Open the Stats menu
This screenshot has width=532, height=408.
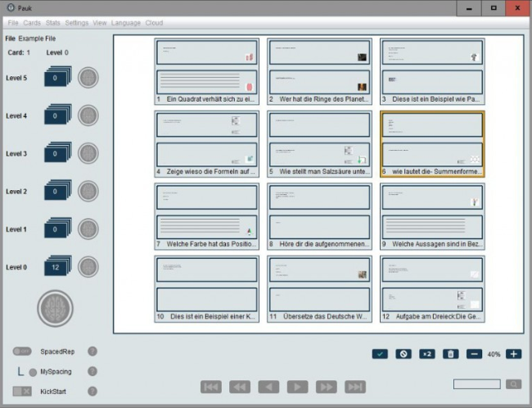[x=53, y=23]
